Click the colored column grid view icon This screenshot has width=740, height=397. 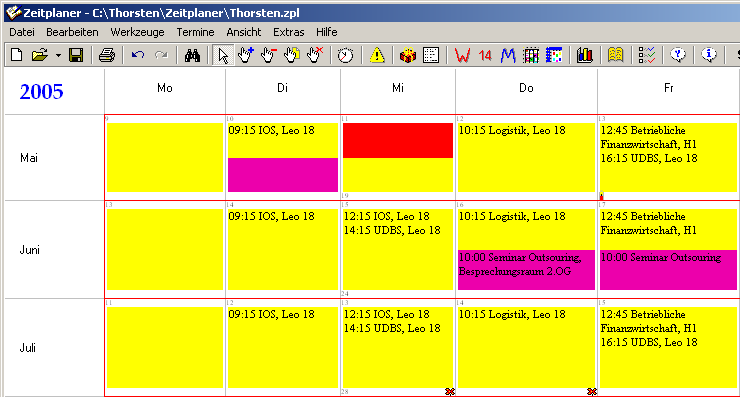click(x=531, y=55)
